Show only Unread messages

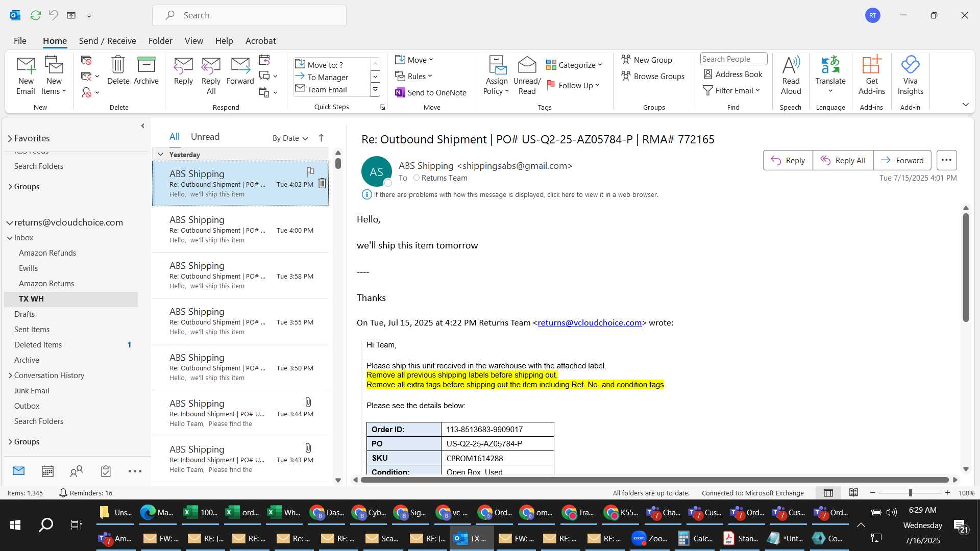[x=205, y=137]
